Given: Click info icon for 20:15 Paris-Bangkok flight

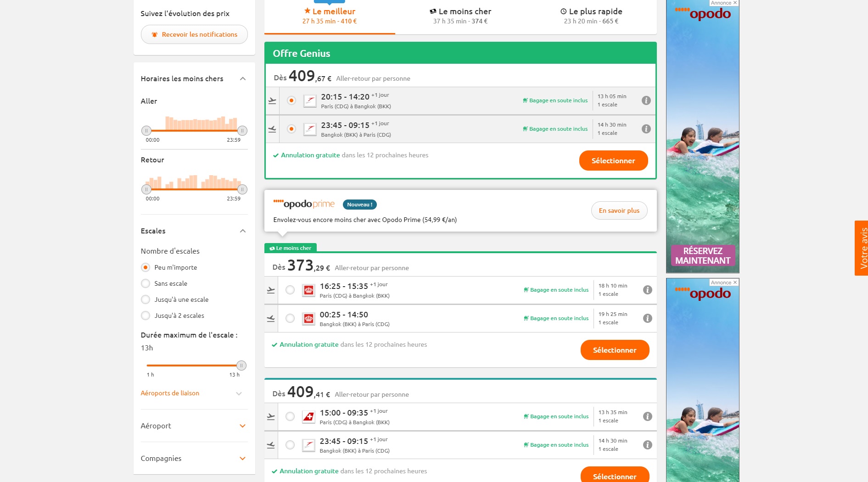Looking at the screenshot, I should (646, 100).
